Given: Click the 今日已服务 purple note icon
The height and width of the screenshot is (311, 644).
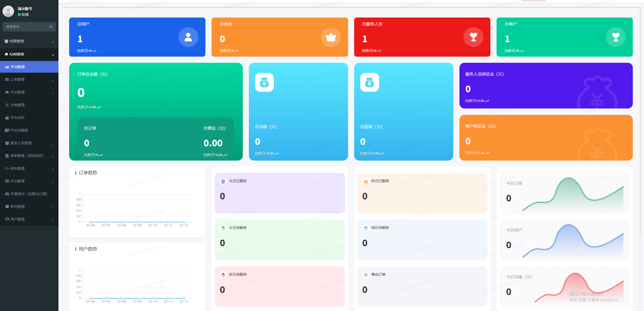Looking at the screenshot, I should coord(223,181).
